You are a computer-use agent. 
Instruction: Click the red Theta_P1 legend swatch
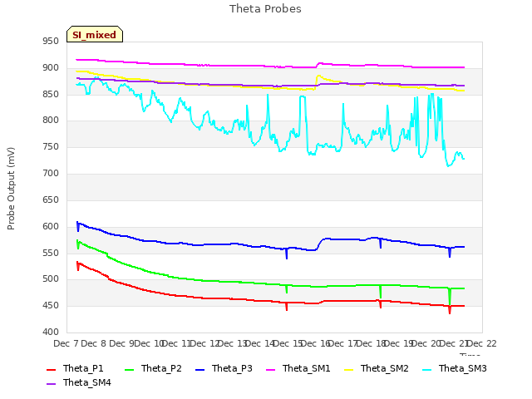(52, 369)
